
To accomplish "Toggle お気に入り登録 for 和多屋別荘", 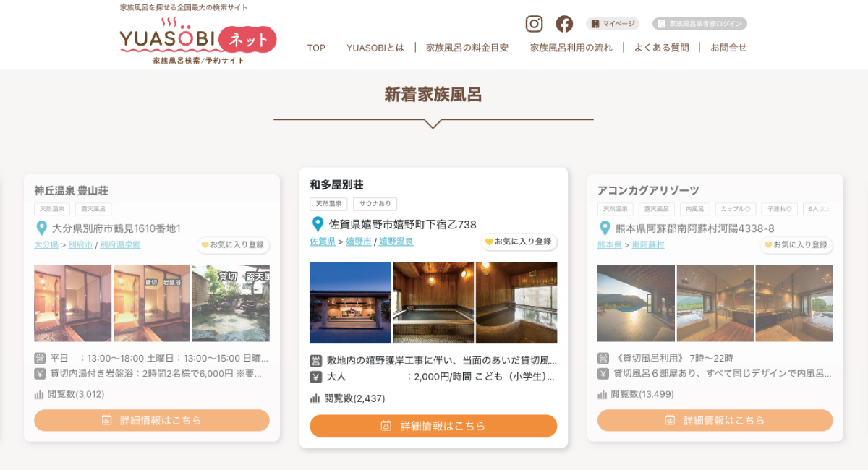I will point(519,242).
